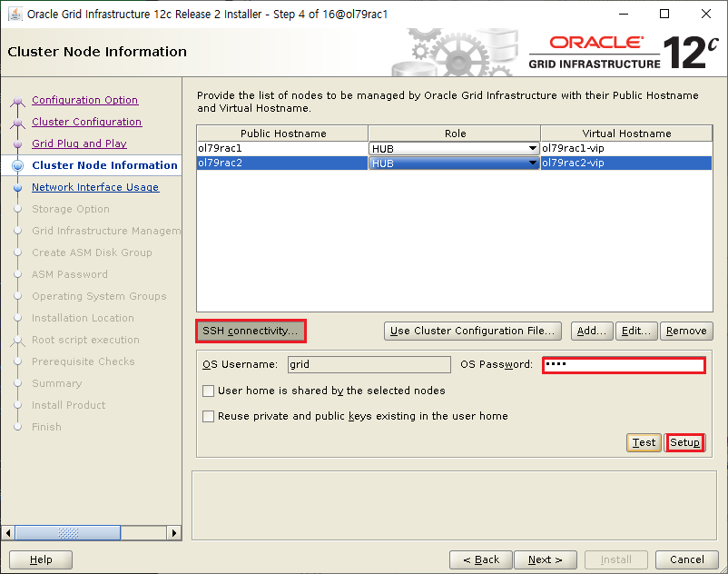Click the Root script execution step
728x574 pixels.
[x=85, y=340]
